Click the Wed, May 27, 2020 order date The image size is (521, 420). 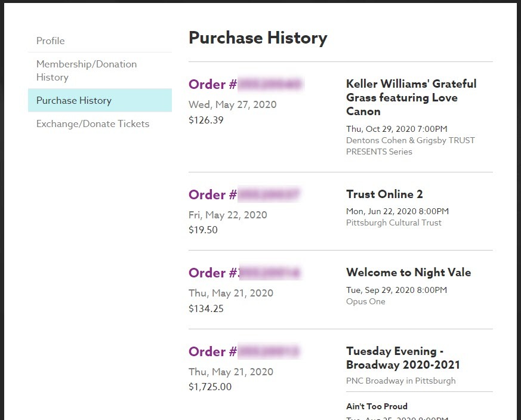232,104
